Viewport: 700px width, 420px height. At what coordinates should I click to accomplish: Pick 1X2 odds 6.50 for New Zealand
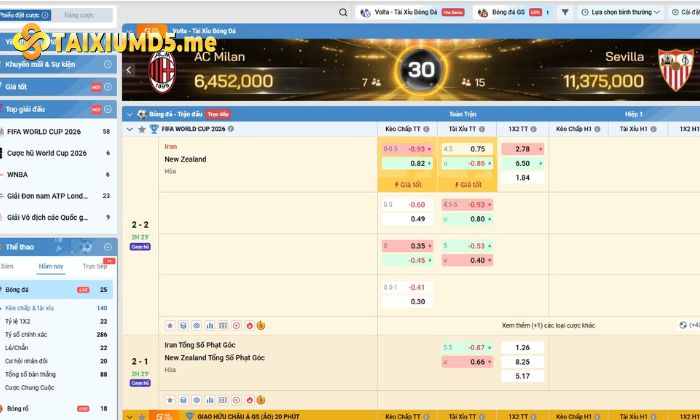pyautogui.click(x=523, y=163)
